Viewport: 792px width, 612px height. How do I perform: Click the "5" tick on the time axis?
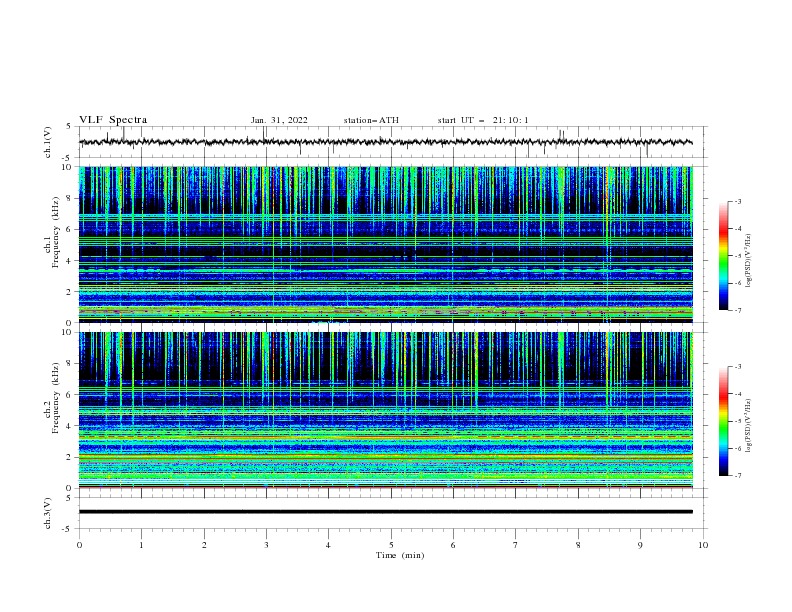tap(391, 545)
